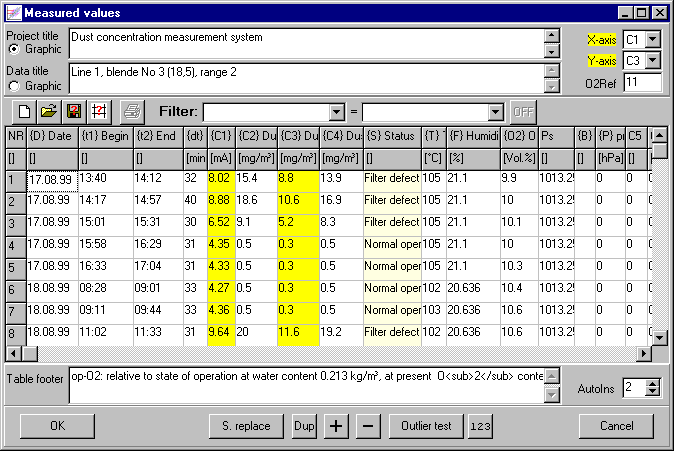Click the Outlier test button

pyautogui.click(x=427, y=425)
